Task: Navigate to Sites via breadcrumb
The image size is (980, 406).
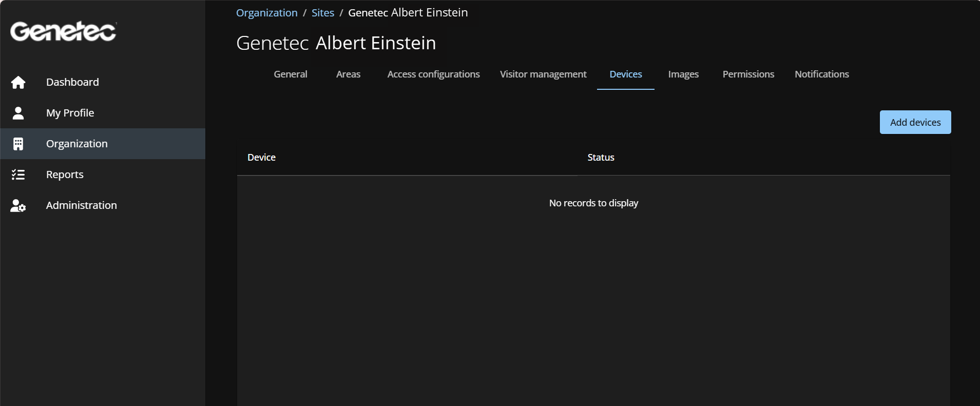Action: click(322, 13)
